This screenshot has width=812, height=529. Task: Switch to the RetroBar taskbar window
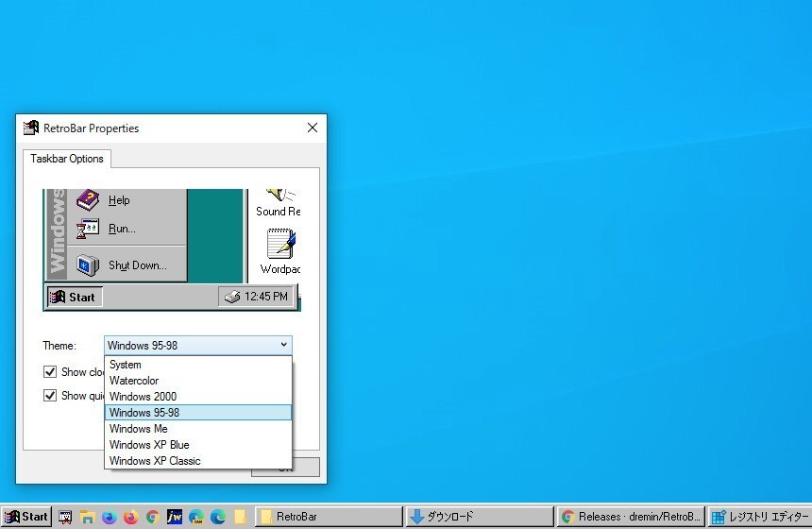(x=329, y=517)
